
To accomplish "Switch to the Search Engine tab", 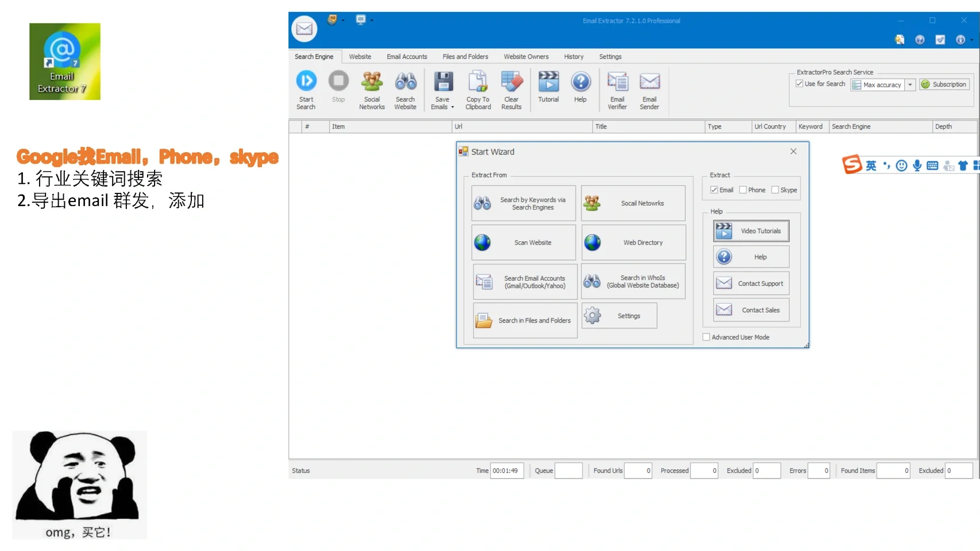I will tap(314, 56).
